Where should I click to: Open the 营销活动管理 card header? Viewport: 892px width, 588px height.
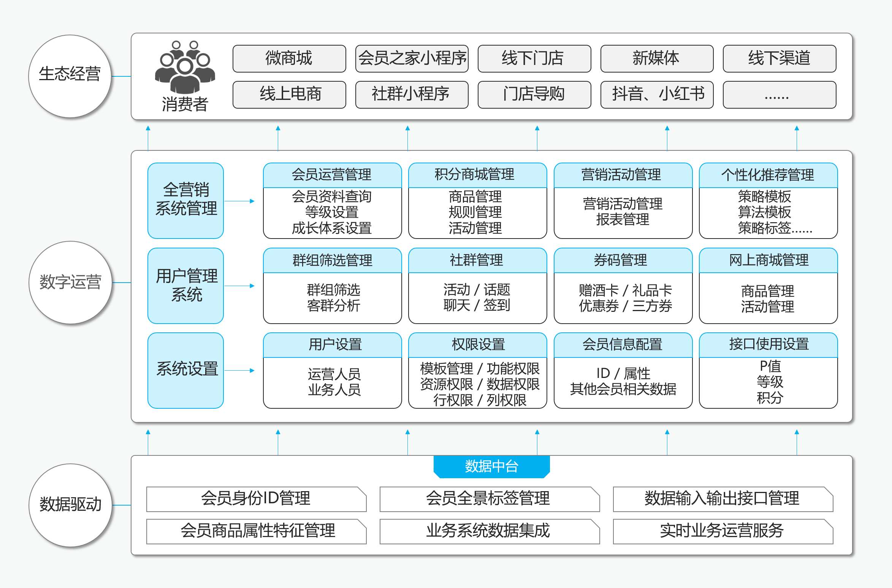(623, 175)
